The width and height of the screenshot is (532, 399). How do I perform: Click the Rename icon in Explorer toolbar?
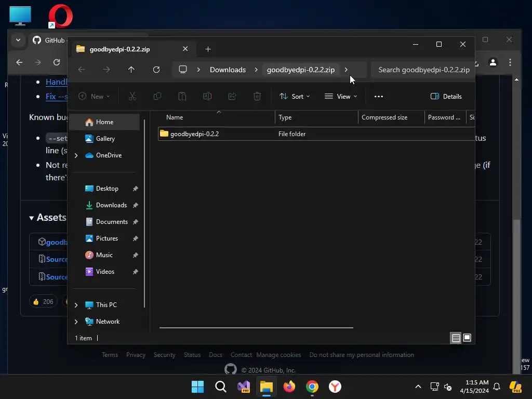coord(207,96)
